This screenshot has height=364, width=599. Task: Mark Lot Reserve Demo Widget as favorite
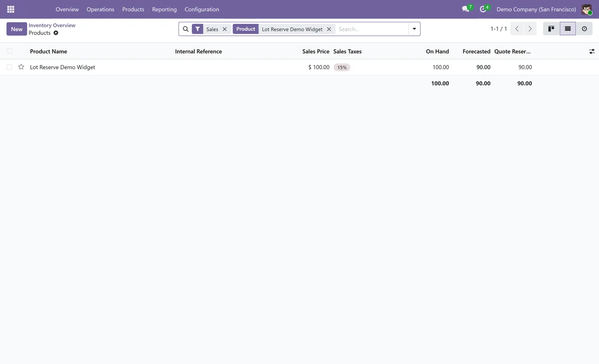tap(21, 67)
